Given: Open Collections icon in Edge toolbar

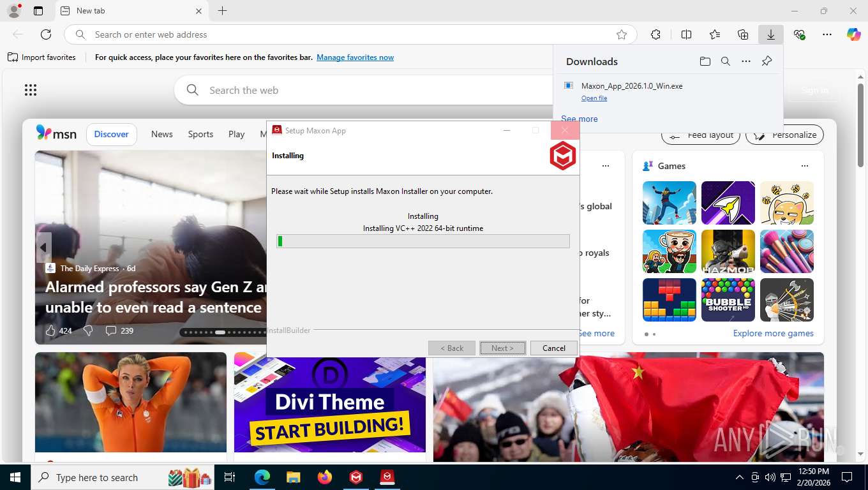Looking at the screenshot, I should pyautogui.click(x=743, y=34).
